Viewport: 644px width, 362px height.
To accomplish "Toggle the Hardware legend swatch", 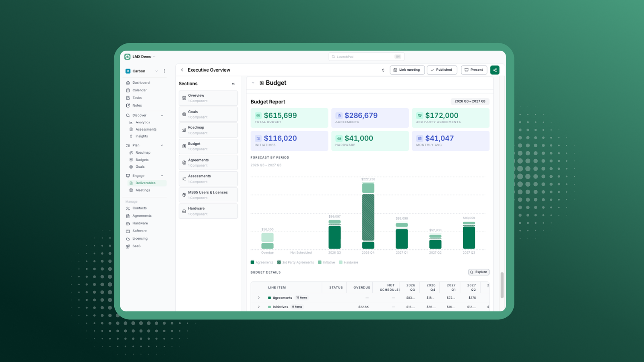I will pyautogui.click(x=341, y=262).
